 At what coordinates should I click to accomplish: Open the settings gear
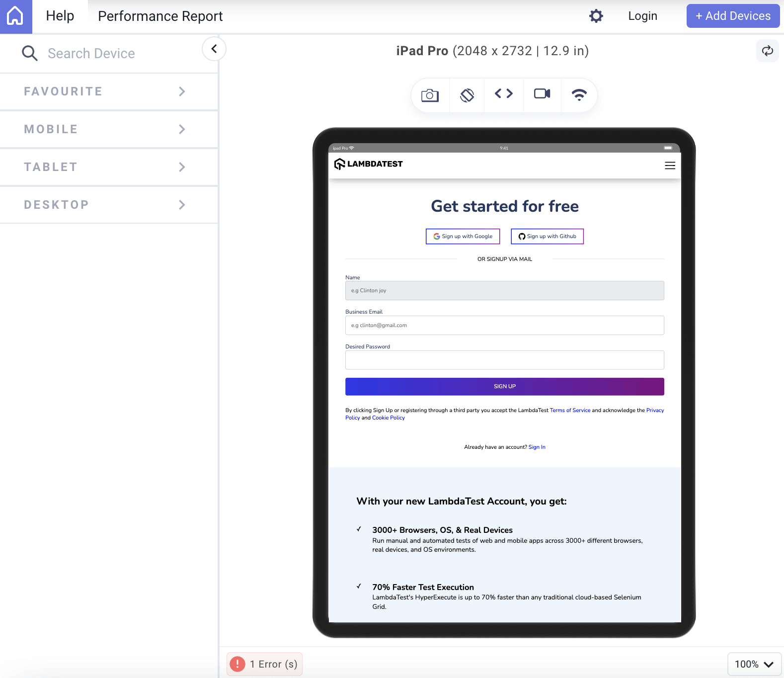(x=596, y=16)
